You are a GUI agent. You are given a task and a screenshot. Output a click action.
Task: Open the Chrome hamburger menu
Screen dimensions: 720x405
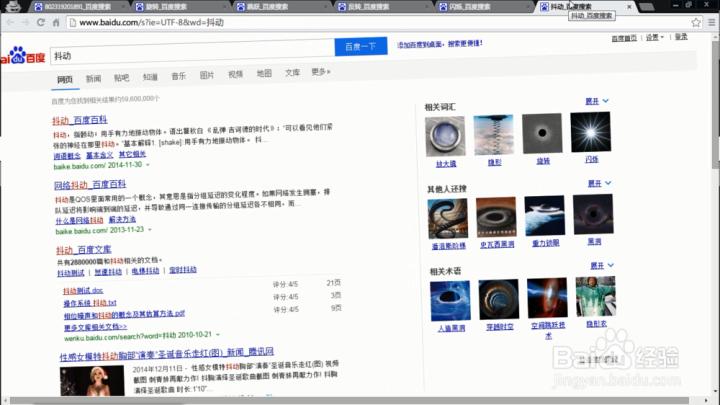712,22
